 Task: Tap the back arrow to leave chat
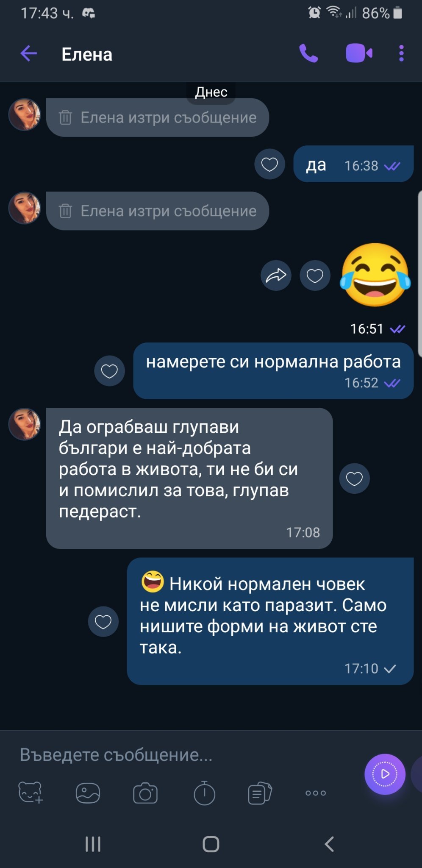(29, 54)
